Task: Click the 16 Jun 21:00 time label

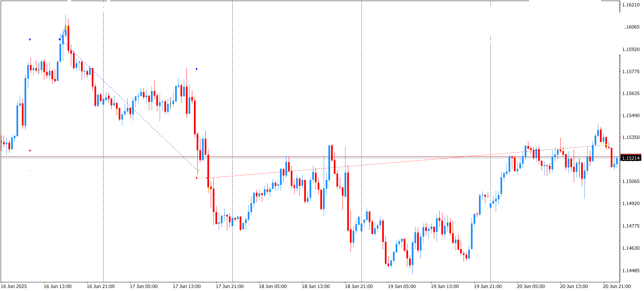Action: pyautogui.click(x=101, y=286)
